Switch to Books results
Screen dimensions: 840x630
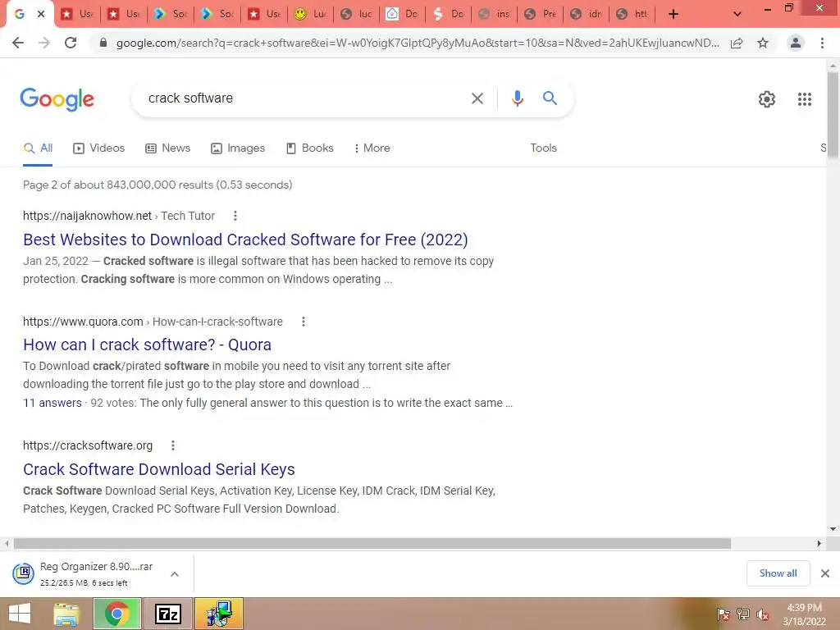(x=309, y=148)
